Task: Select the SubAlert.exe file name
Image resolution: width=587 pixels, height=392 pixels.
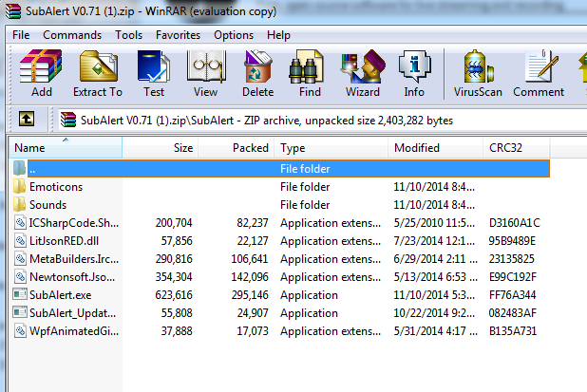Action: coord(60,295)
